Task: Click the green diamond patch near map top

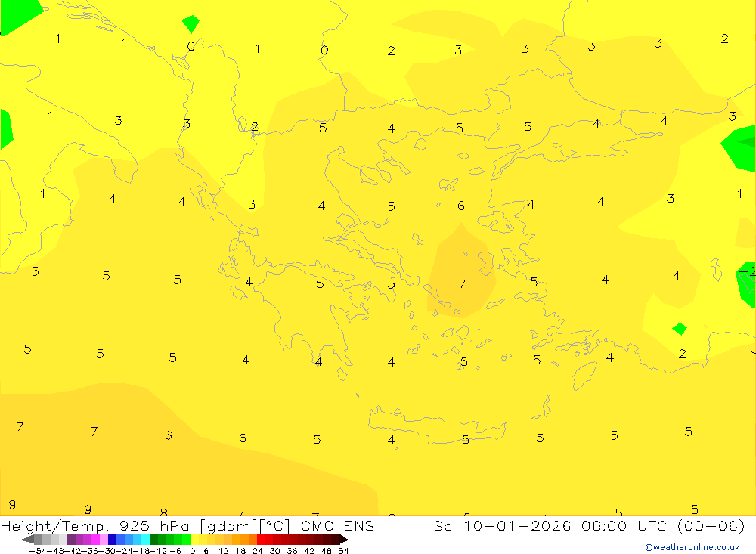Action: click(191, 23)
